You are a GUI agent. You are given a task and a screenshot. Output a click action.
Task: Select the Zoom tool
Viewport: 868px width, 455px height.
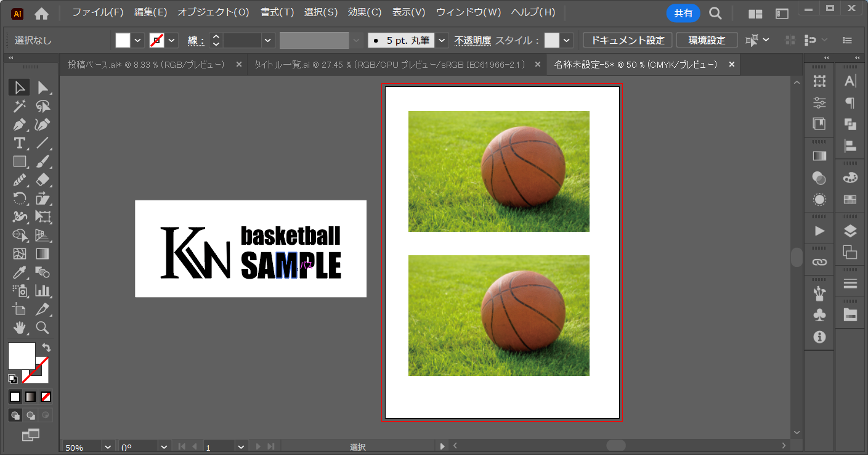(x=43, y=327)
